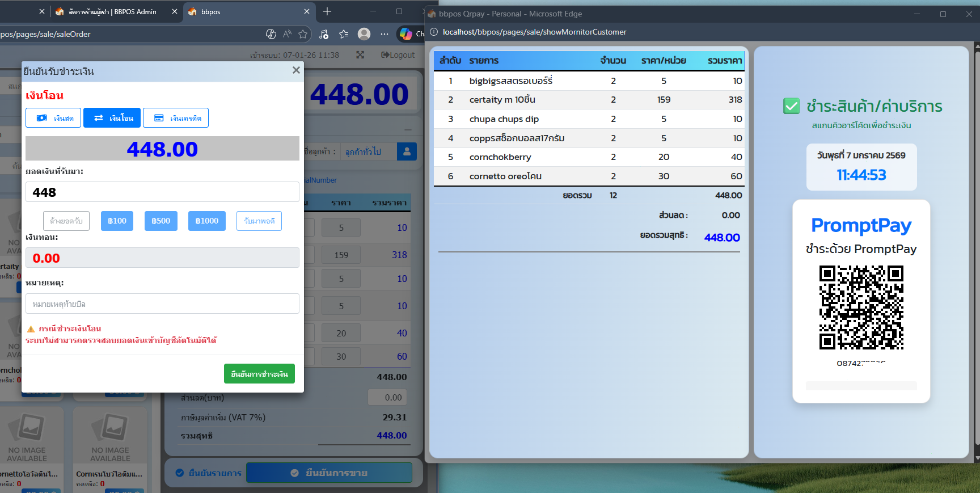Click the quantity box showing 20
980x493 pixels.
pos(341,333)
